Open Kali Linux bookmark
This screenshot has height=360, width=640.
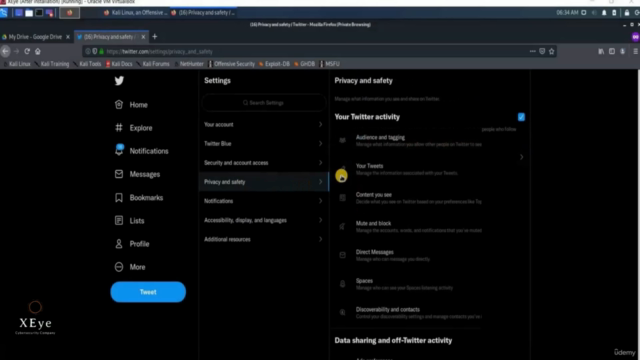[x=17, y=64]
